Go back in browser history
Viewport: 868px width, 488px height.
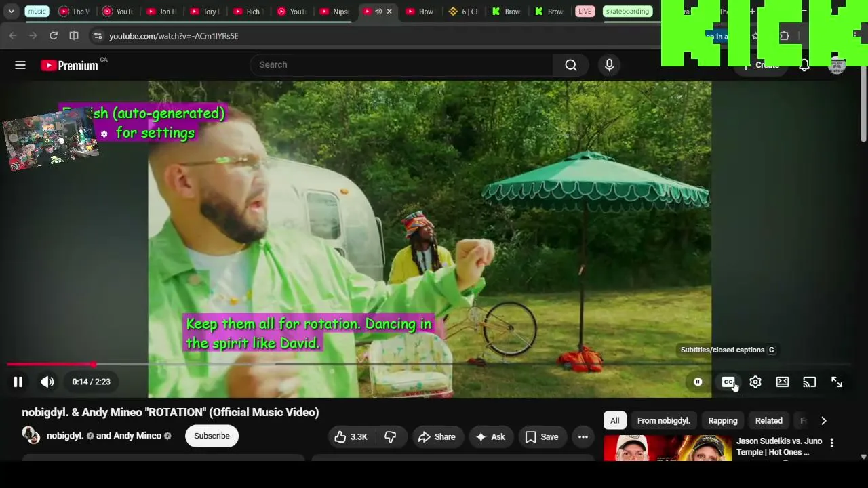click(13, 36)
